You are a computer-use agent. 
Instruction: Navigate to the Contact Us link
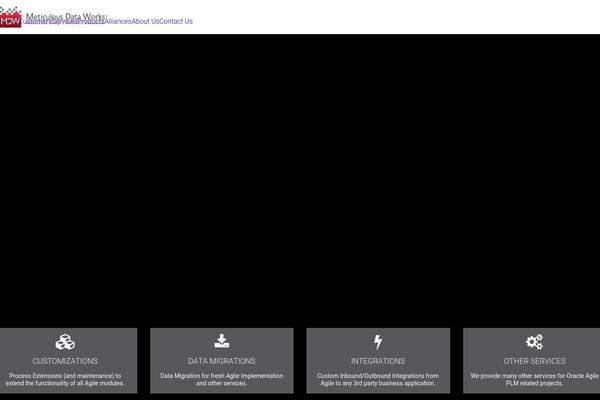click(176, 21)
